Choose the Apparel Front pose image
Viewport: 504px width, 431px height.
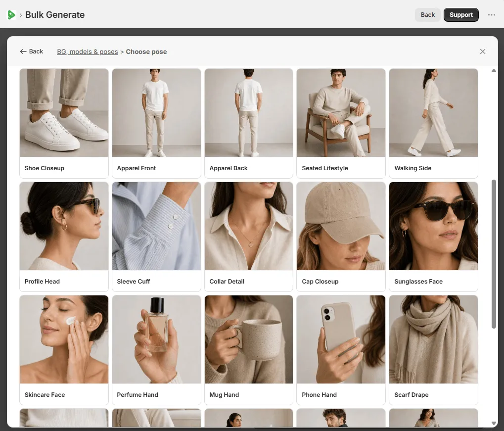click(156, 113)
